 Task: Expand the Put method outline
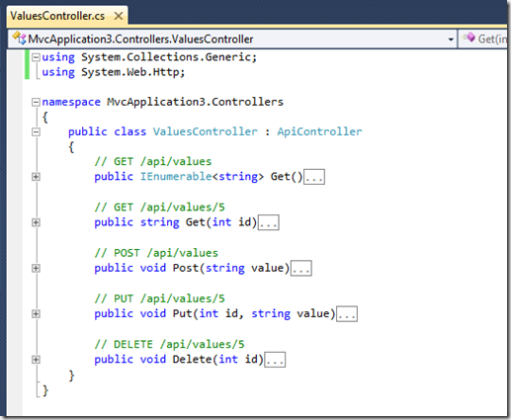[x=36, y=314]
